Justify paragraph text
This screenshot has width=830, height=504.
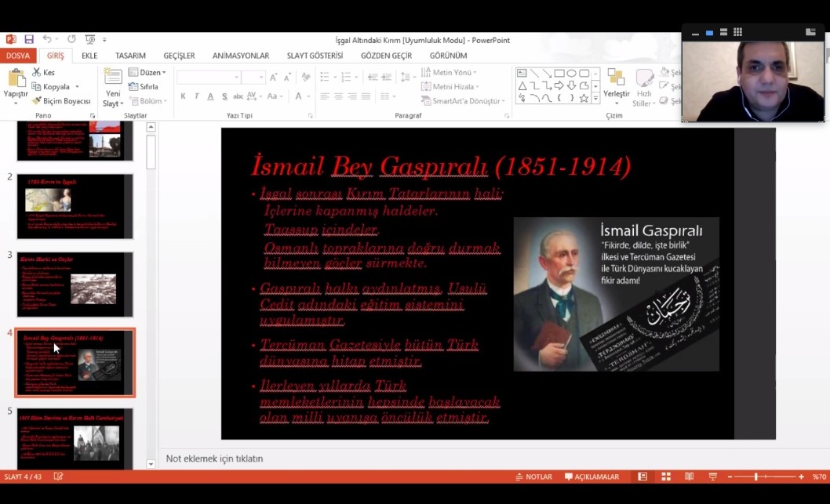pos(366,96)
